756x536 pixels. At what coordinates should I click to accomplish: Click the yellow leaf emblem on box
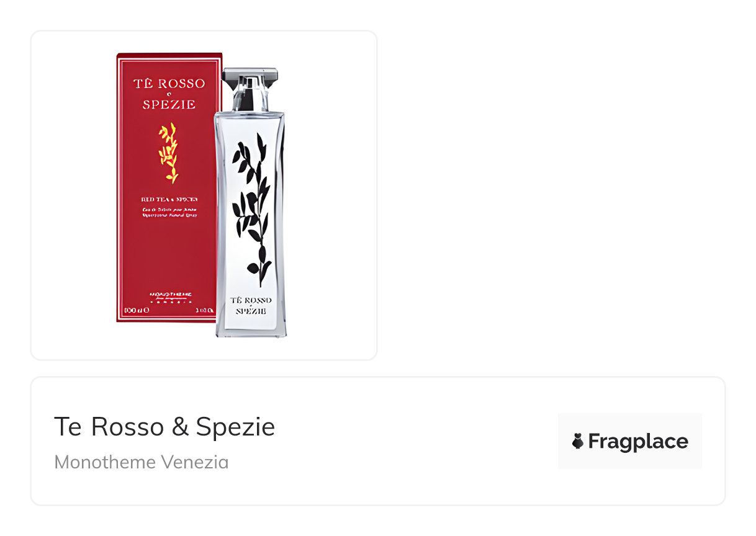click(x=168, y=153)
